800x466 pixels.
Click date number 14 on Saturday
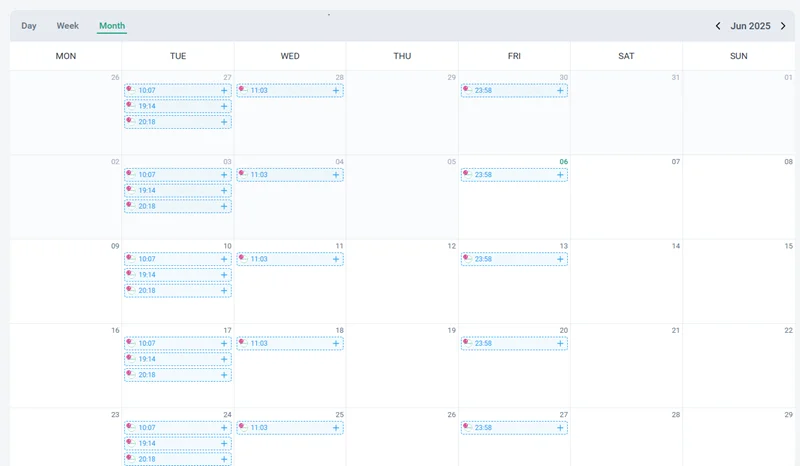pyautogui.click(x=676, y=246)
